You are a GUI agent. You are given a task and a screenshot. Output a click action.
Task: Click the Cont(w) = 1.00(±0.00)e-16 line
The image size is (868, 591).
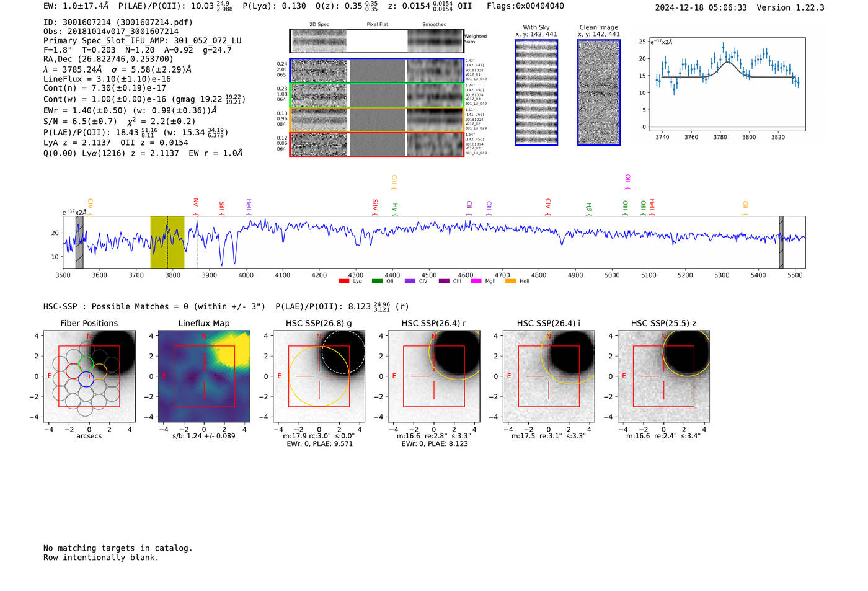[144, 99]
